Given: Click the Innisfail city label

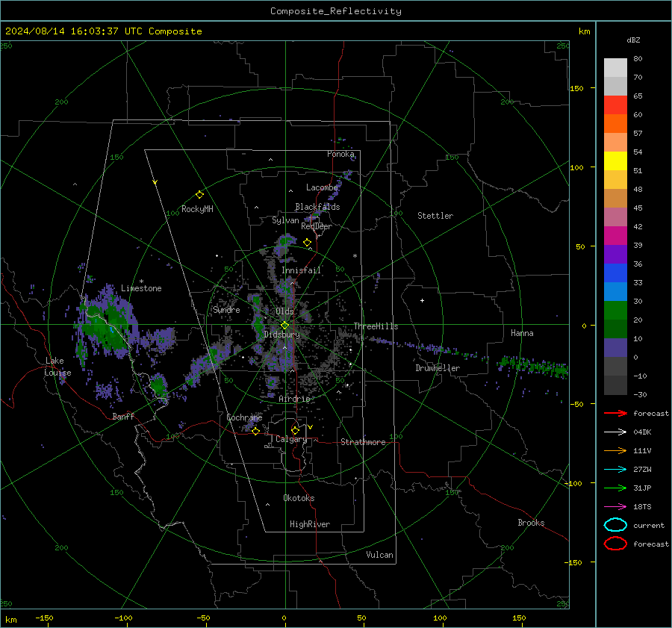Looking at the screenshot, I should coord(301,270).
